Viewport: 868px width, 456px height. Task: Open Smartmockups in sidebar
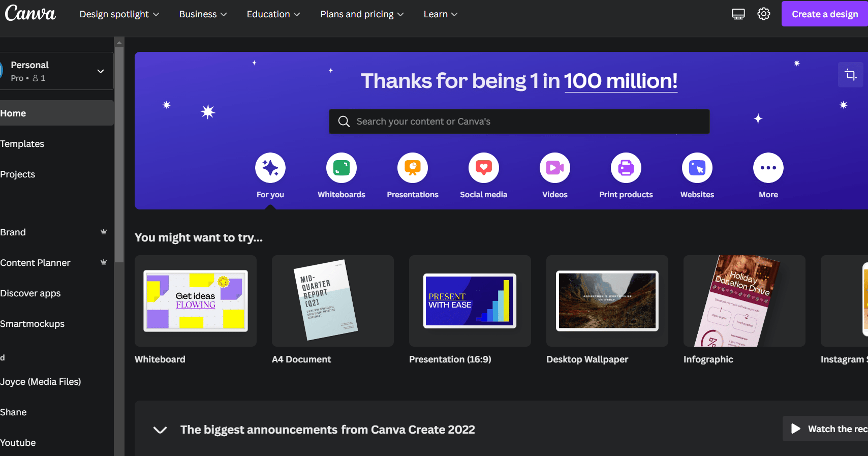click(x=57, y=324)
